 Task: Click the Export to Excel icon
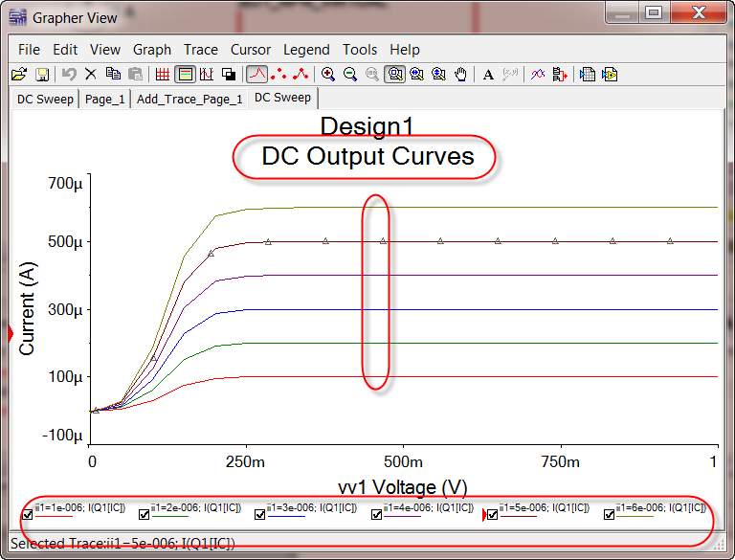[588, 74]
